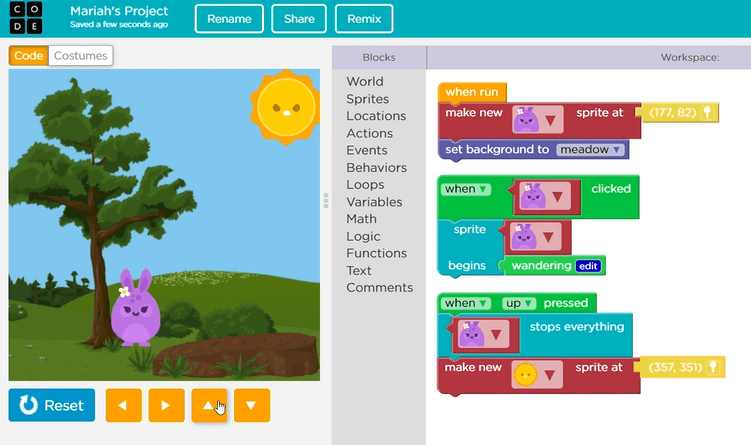Open the Sprites block category

[367, 99]
